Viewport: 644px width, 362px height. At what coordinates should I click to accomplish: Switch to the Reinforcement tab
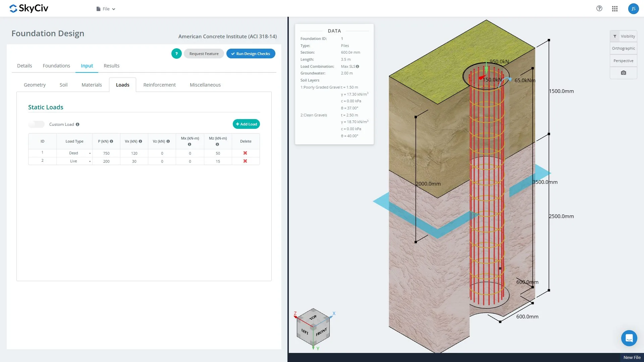coord(159,85)
